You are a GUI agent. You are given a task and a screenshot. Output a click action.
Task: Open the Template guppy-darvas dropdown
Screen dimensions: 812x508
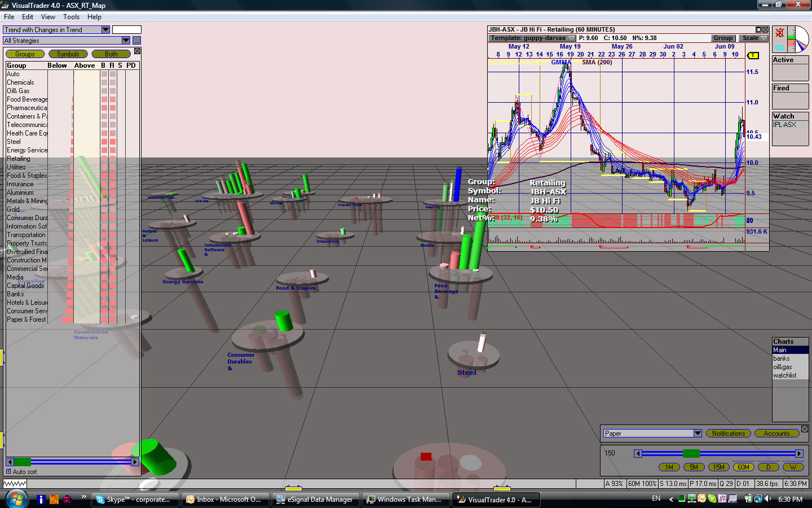[x=532, y=38]
